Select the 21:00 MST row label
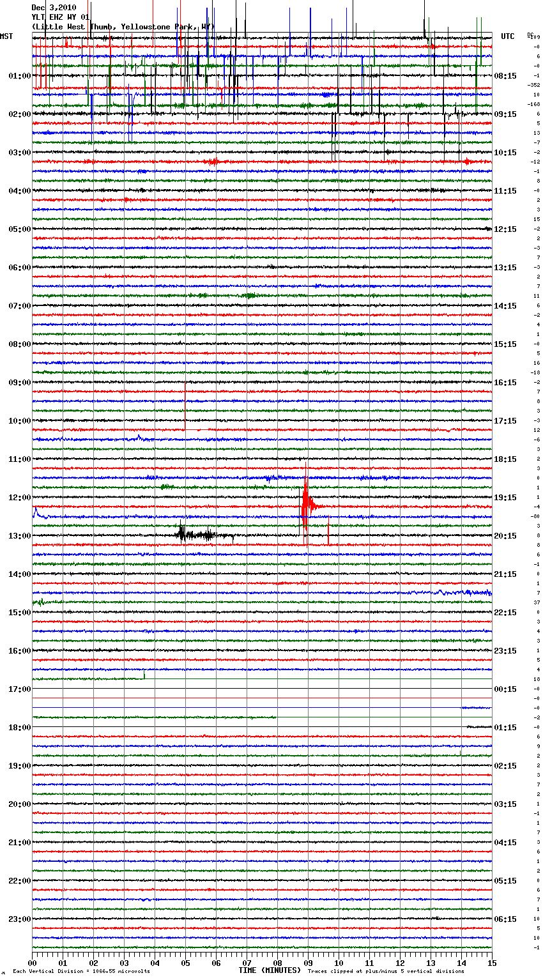 (x=20, y=842)
